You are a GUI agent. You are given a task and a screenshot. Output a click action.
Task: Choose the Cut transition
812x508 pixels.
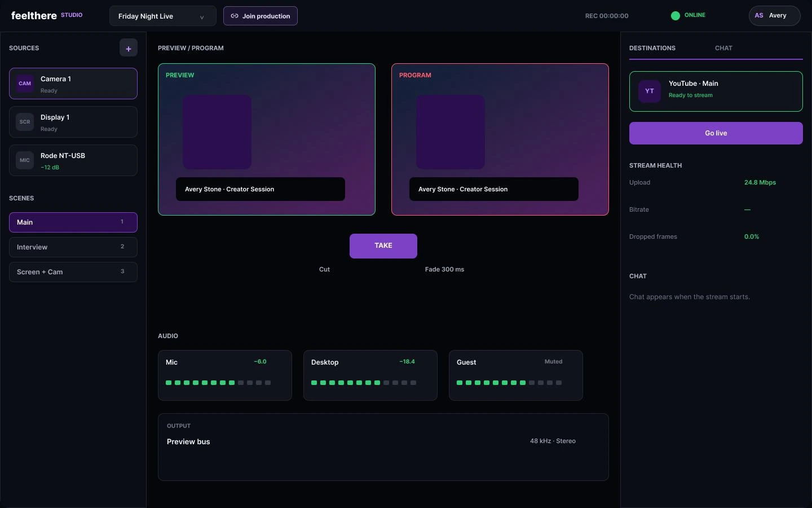click(x=324, y=269)
